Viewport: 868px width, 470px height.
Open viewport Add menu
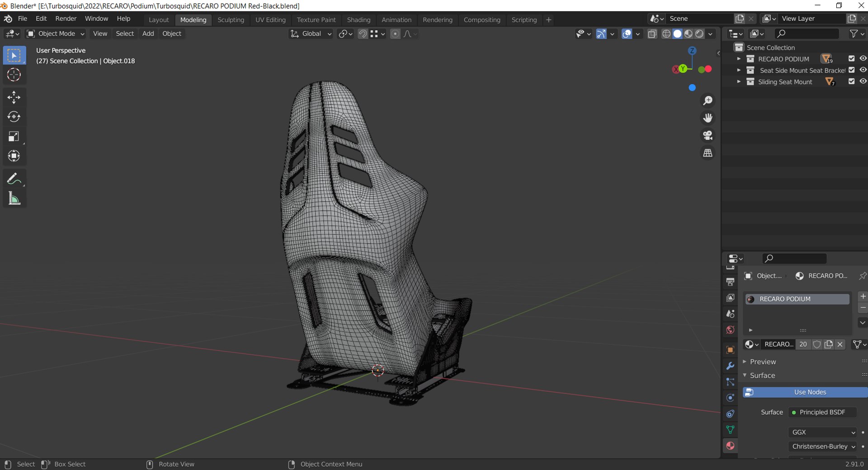coord(148,33)
